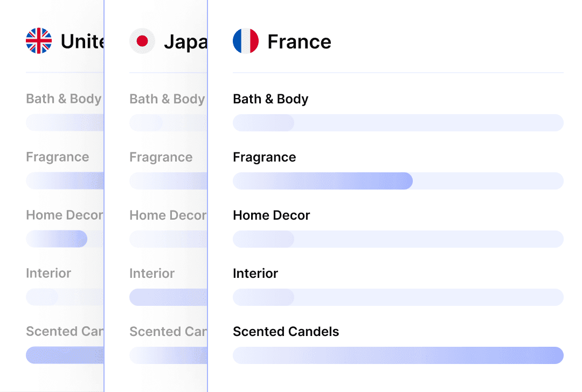Click France's Interior progress bar
This screenshot has height=392, width=582.
click(x=398, y=297)
